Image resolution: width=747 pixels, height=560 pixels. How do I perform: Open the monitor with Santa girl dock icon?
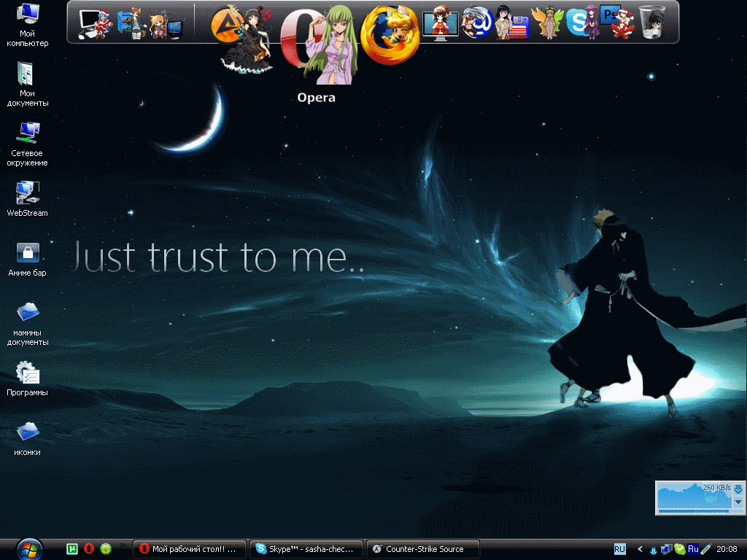click(440, 24)
